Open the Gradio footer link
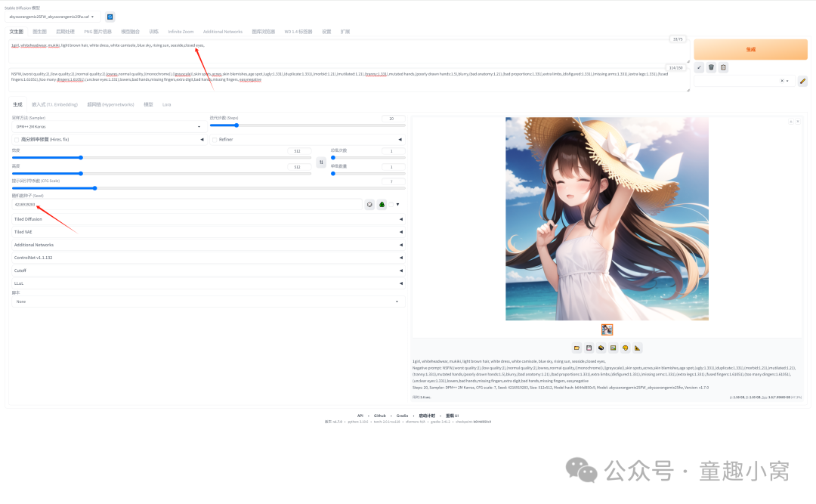 (x=402, y=416)
